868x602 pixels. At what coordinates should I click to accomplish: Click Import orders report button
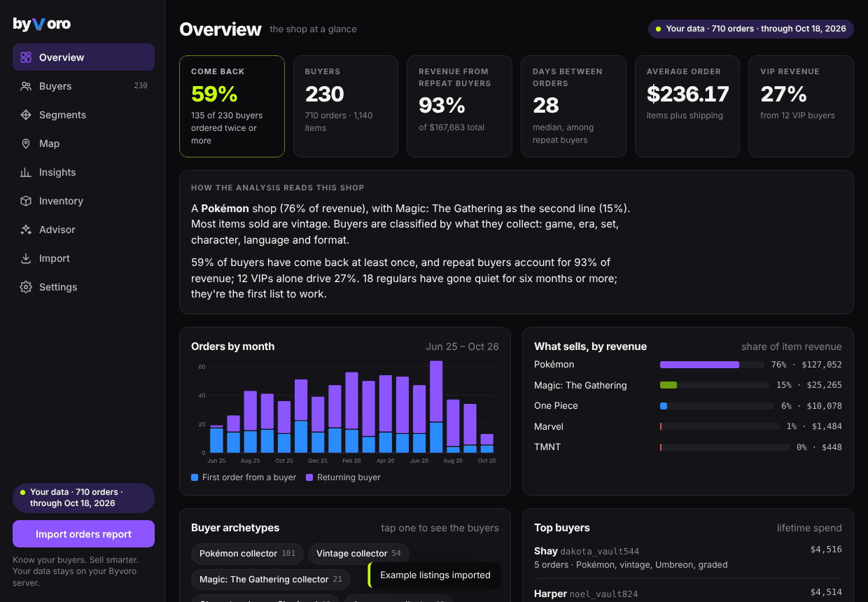(x=83, y=533)
